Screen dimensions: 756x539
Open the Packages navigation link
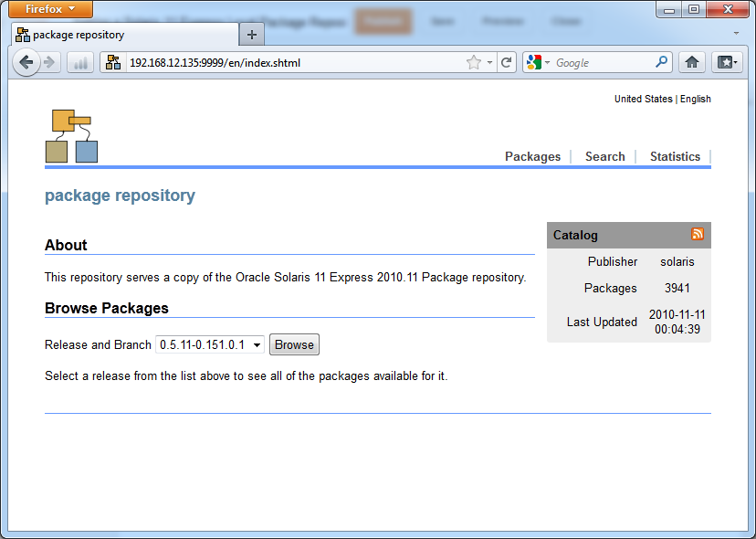click(532, 156)
